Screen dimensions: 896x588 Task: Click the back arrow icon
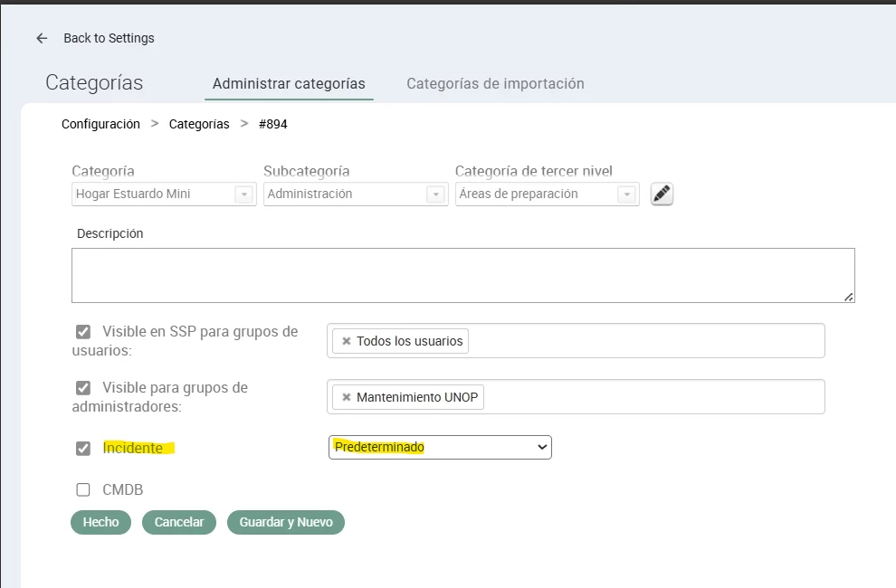click(42, 38)
